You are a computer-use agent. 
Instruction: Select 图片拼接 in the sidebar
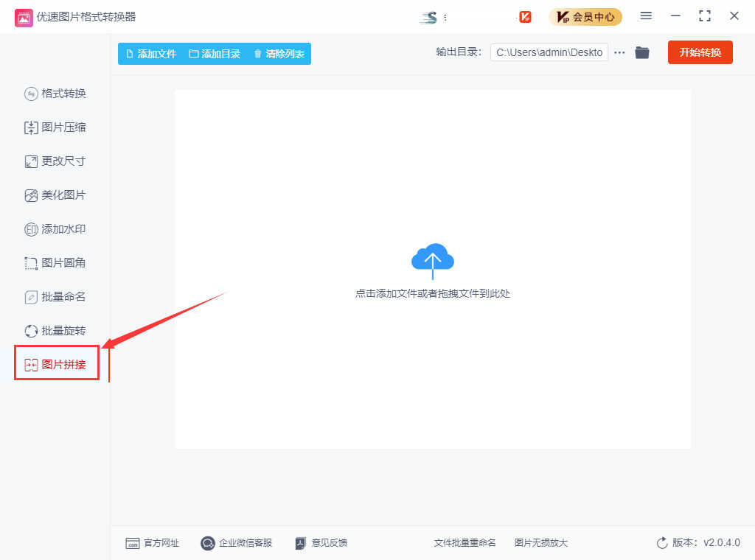click(x=55, y=365)
